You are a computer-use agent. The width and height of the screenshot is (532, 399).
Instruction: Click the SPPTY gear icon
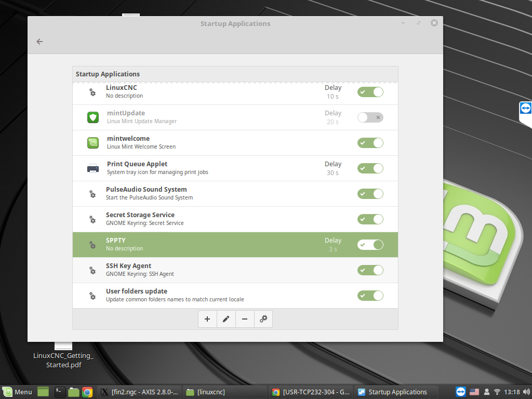coord(92,245)
